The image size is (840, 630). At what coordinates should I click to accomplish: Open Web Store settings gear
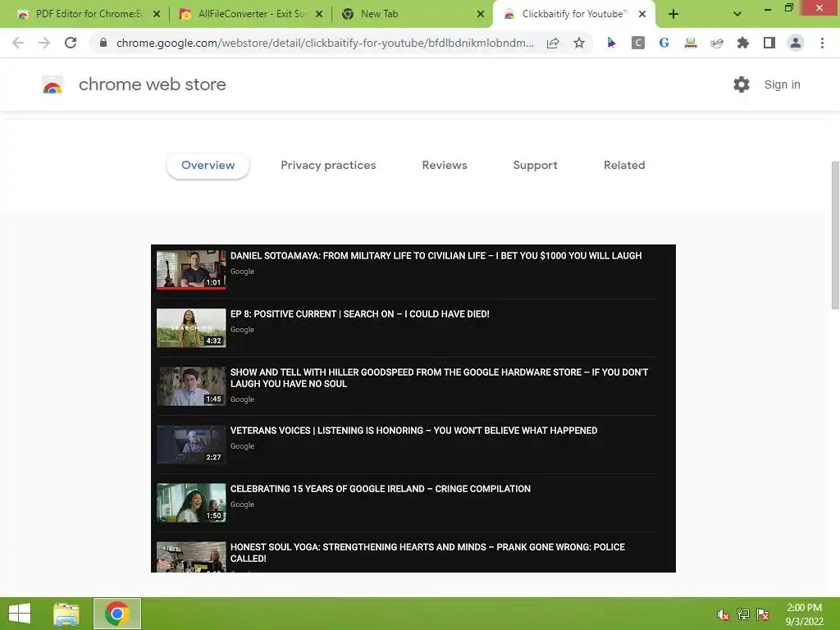tap(742, 84)
